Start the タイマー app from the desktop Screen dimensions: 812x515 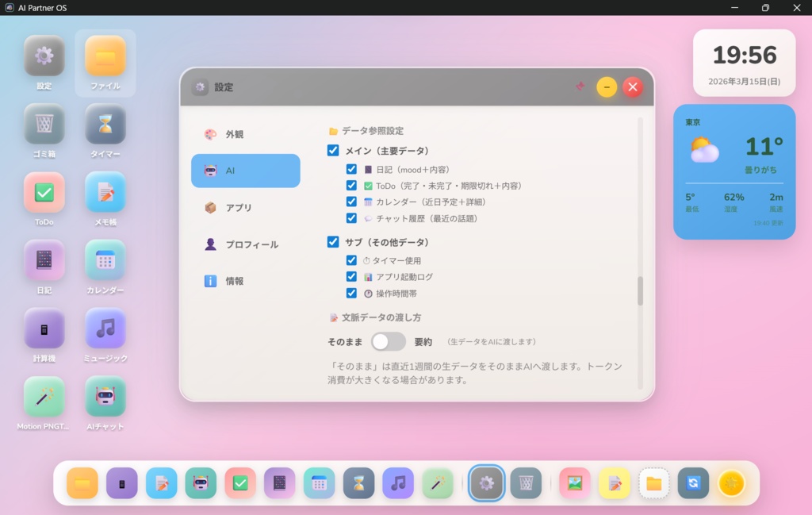pos(105,125)
